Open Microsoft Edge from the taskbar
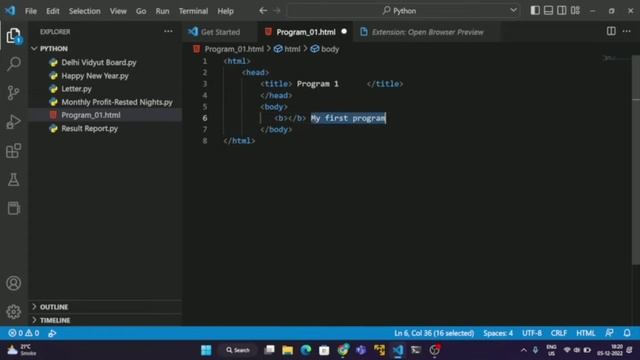The height and width of the screenshot is (360, 640). point(306,350)
